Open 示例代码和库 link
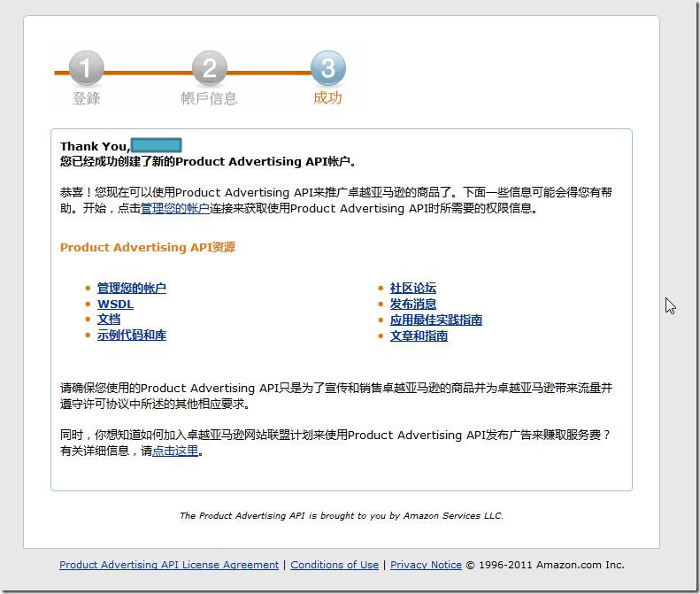Viewport: 700px width, 594px height. (x=132, y=336)
